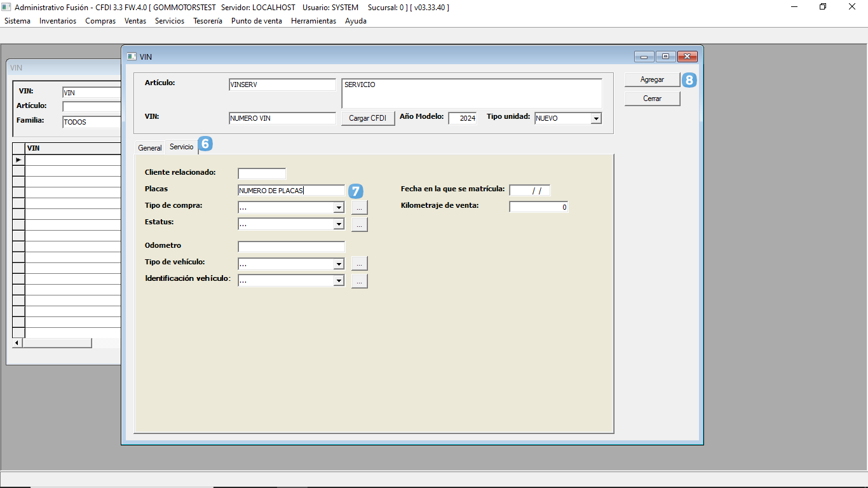868x488 pixels.
Task: Open the Tipo de compra ellipsis lookup button
Action: click(359, 207)
